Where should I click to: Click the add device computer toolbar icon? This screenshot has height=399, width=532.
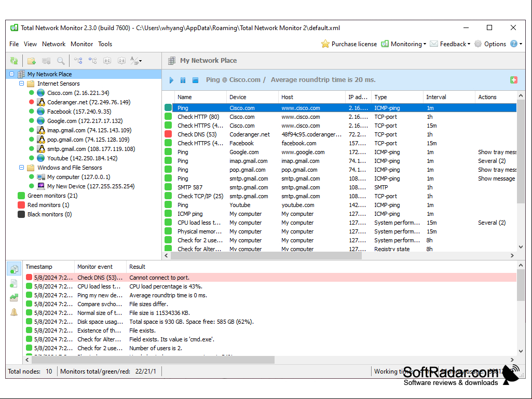click(x=46, y=61)
